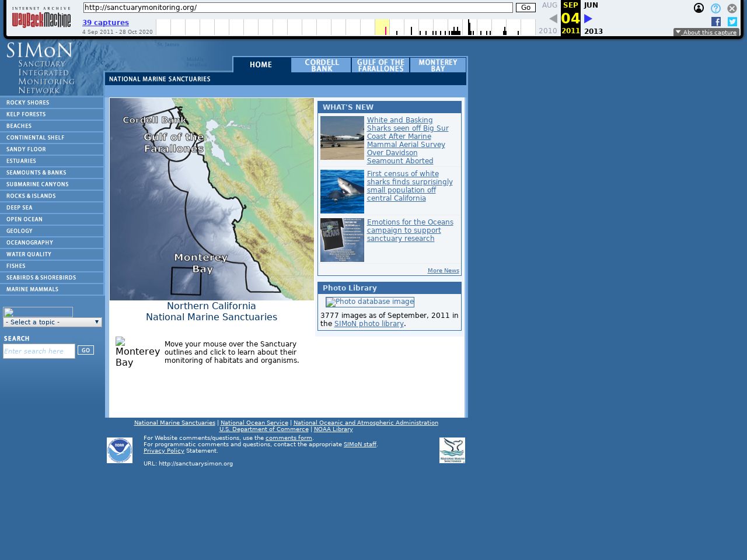Viewport: 747px width, 560px height.
Task: Share capture on Facebook
Action: click(716, 22)
